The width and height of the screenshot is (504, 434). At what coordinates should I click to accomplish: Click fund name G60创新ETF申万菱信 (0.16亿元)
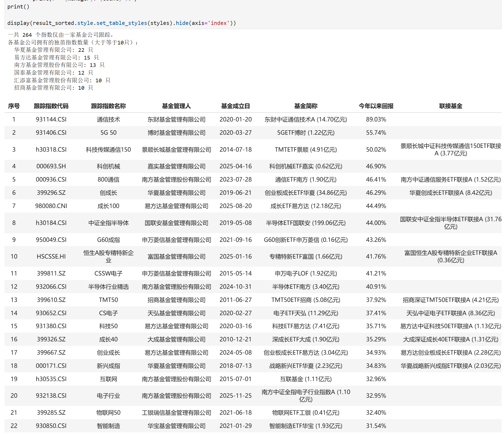point(306,240)
